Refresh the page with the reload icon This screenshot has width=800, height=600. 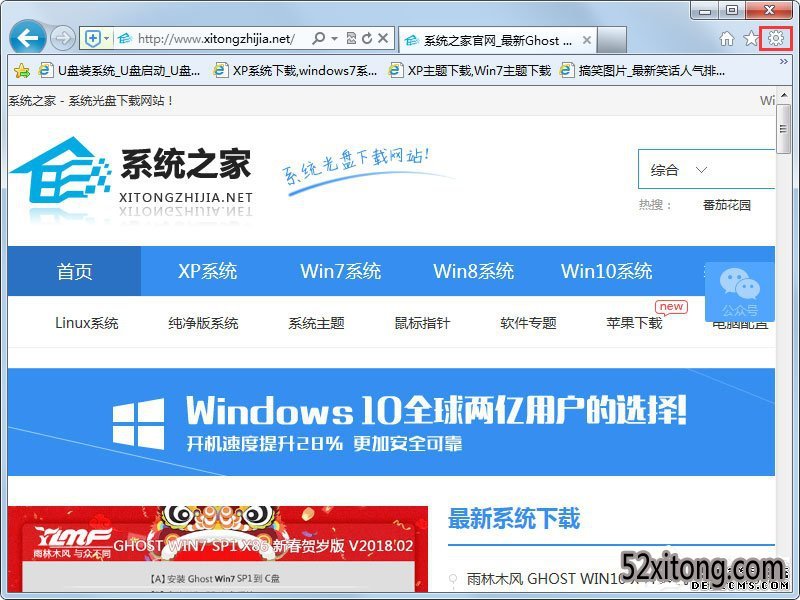(x=367, y=38)
